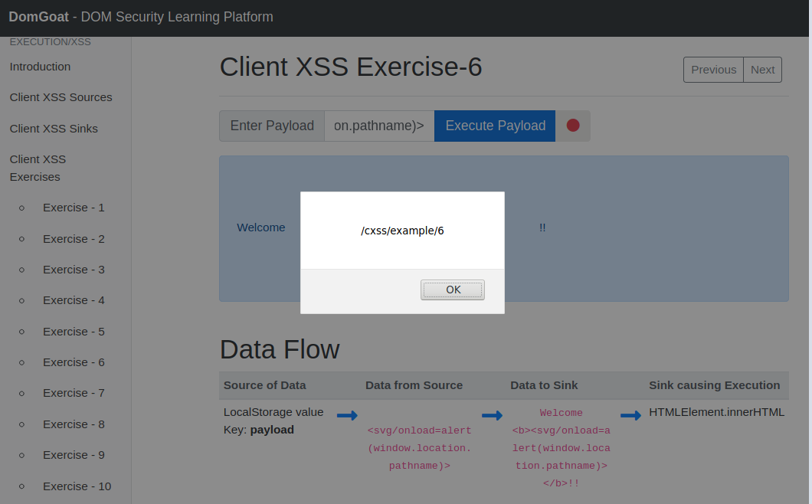Open Exercise - 5 in sidebar
Screen dimensions: 812x504
74,332
